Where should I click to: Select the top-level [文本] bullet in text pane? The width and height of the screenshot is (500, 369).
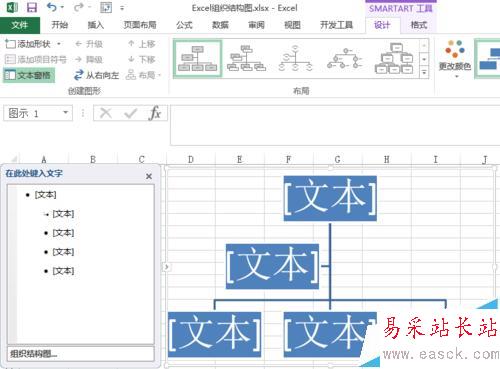point(45,195)
